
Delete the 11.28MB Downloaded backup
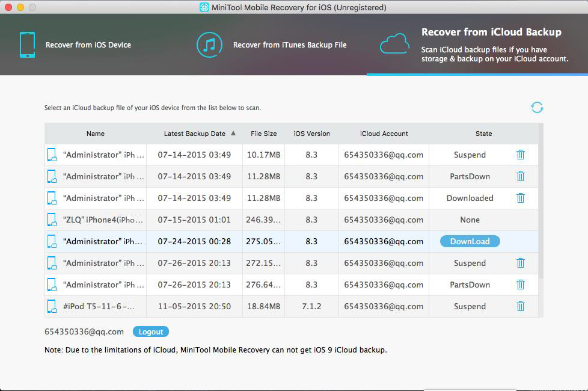point(521,198)
